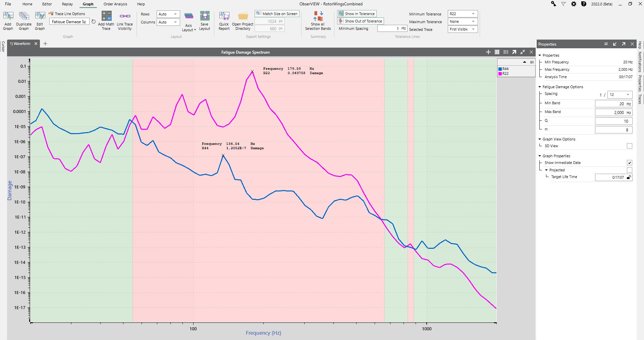The width and height of the screenshot is (644, 340).
Task: Click plus icon in Fatigue Damage Spectrum header
Action: 488,52
